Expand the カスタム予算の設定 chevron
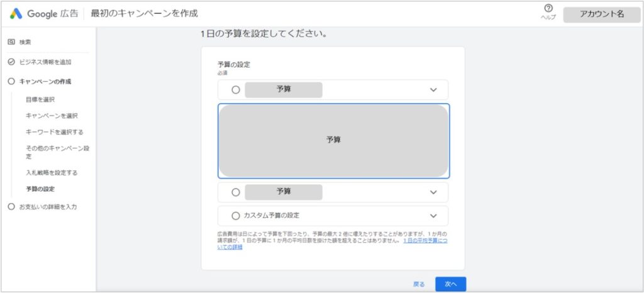This screenshot has height=293, width=644. (x=433, y=216)
